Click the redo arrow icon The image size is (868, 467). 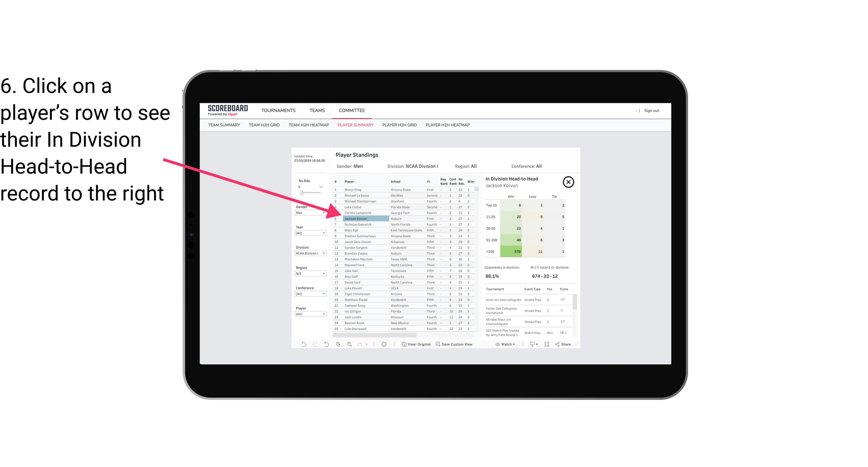click(314, 345)
